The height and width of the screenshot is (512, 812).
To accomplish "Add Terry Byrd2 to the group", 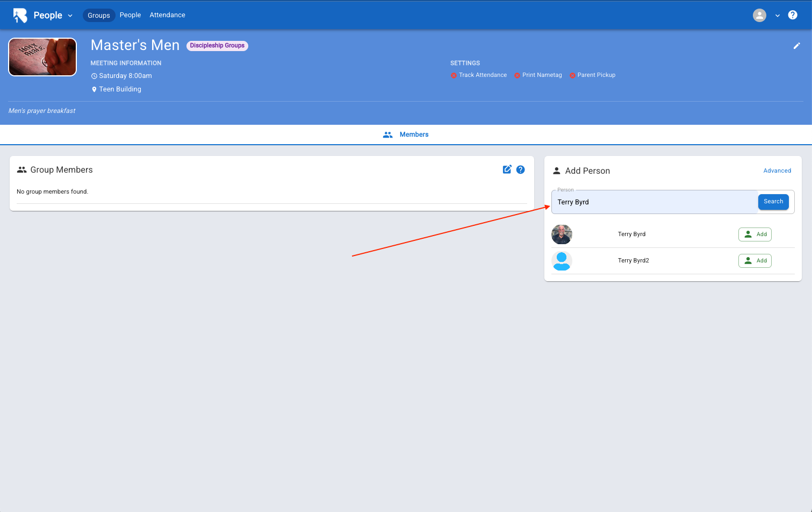I will (754, 261).
